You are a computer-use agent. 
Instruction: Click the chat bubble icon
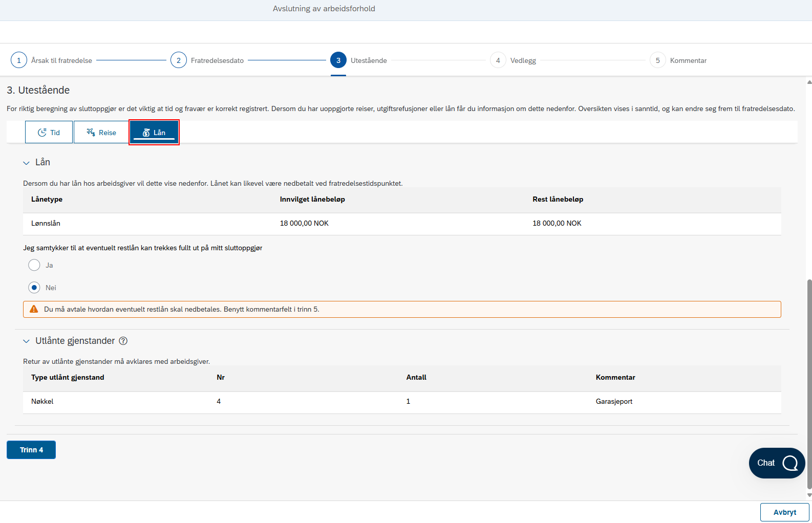click(x=790, y=463)
